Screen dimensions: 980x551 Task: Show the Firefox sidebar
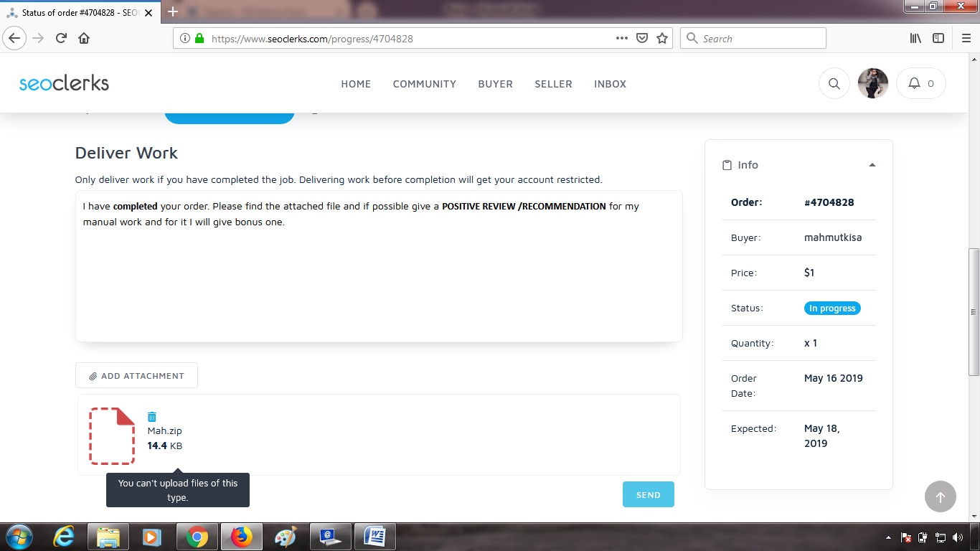[938, 38]
